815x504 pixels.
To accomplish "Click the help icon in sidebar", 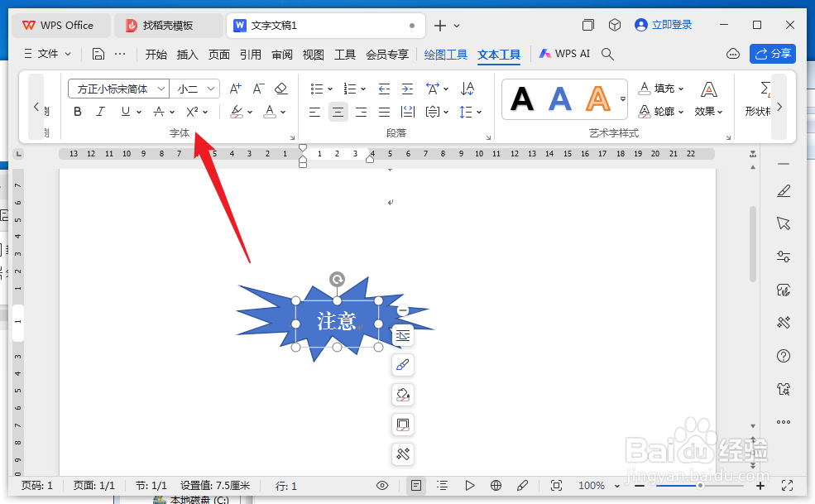I will click(x=784, y=356).
